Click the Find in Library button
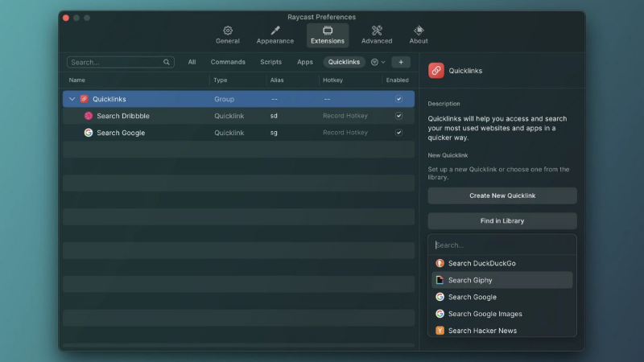This screenshot has height=362, width=644. [x=502, y=220]
